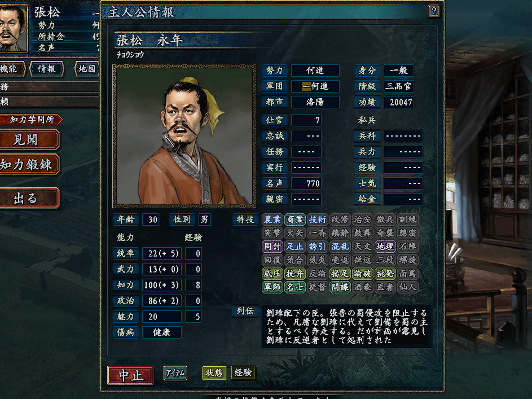Click the 威圧 skill badge
Screen dimensions: 532x399
pyautogui.click(x=272, y=274)
